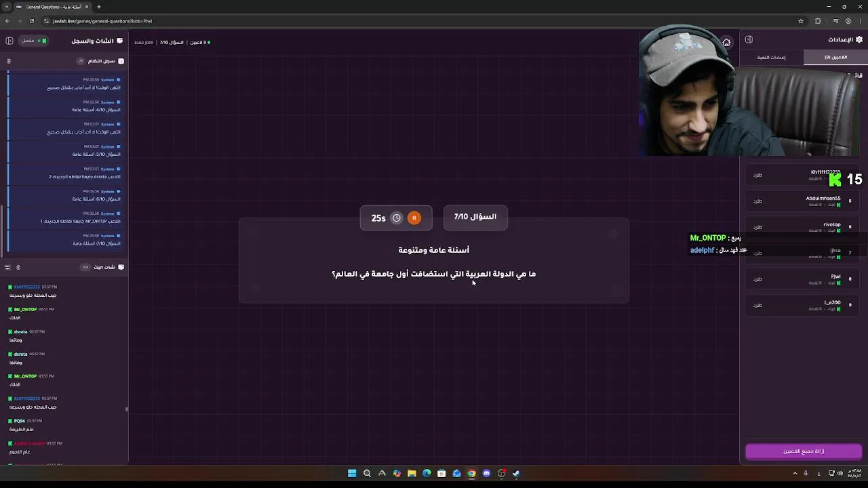The image size is (868, 488).
Task: Click the list icon in stream chat header
Action: [x=7, y=267]
